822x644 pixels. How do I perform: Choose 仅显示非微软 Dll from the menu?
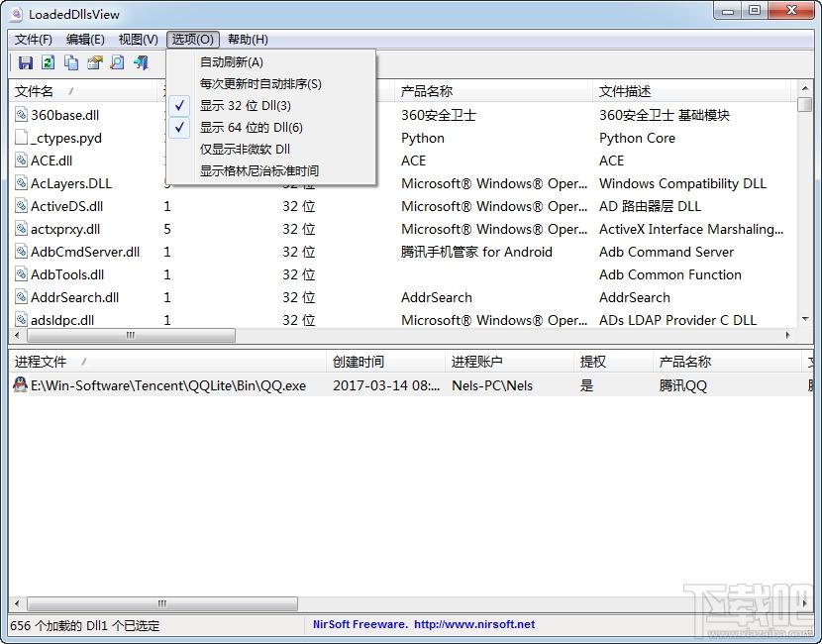click(x=245, y=150)
